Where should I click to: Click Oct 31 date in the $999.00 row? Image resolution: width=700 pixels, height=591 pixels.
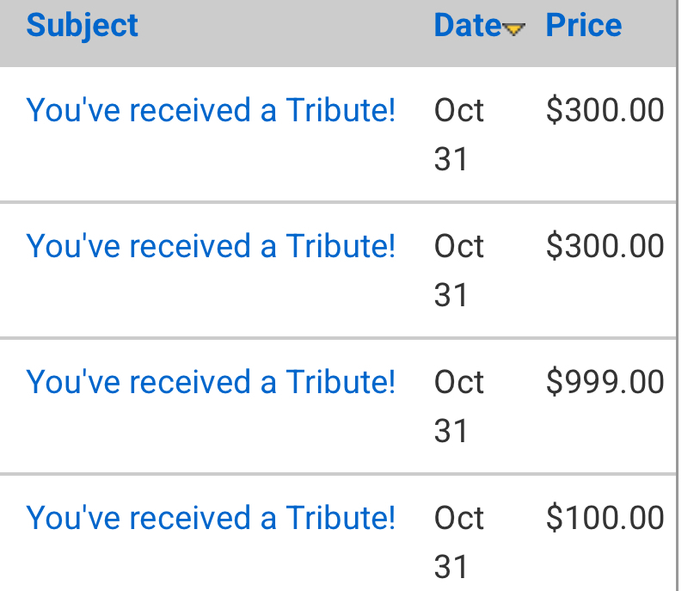459,406
